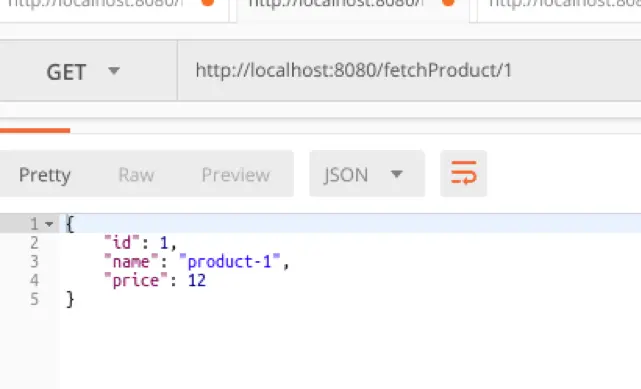The height and width of the screenshot is (389, 641).
Task: Click line number 3 in the gutter
Action: 34,262
